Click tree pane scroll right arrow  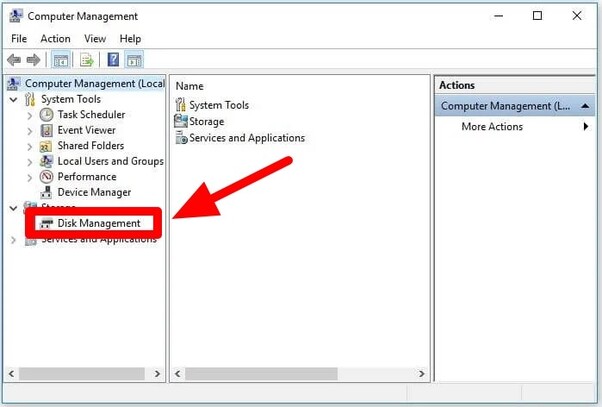pos(157,374)
